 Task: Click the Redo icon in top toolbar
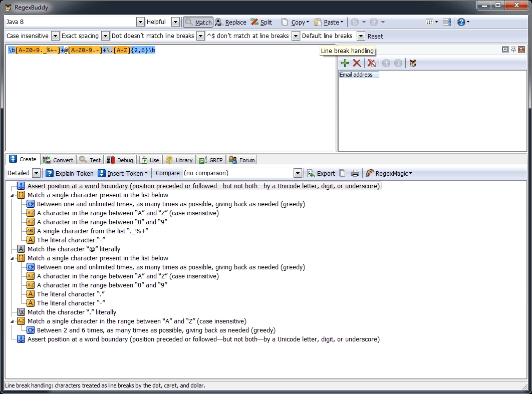click(x=374, y=22)
